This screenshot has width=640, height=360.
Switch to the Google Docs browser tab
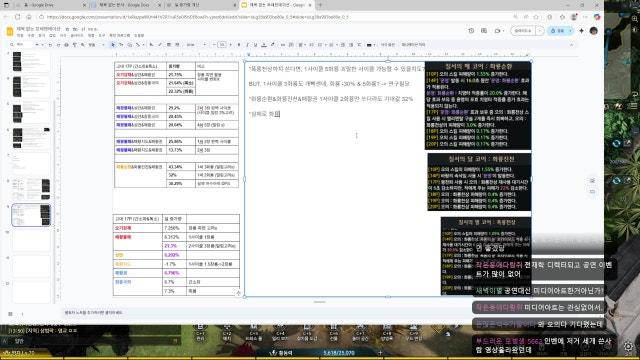point(124,5)
